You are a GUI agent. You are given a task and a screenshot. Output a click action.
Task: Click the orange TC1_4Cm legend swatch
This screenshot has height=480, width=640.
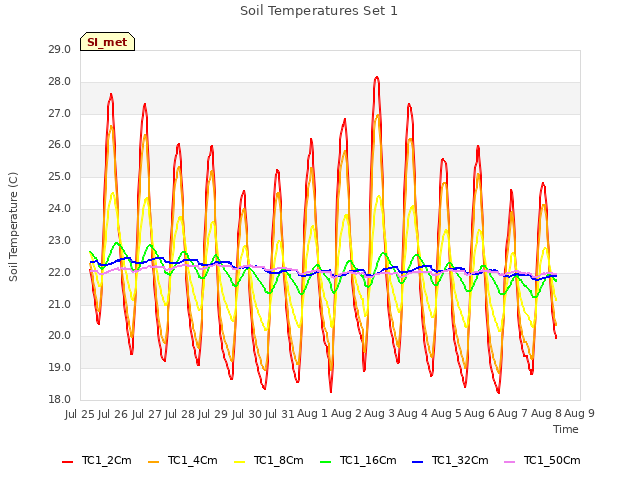point(153,462)
